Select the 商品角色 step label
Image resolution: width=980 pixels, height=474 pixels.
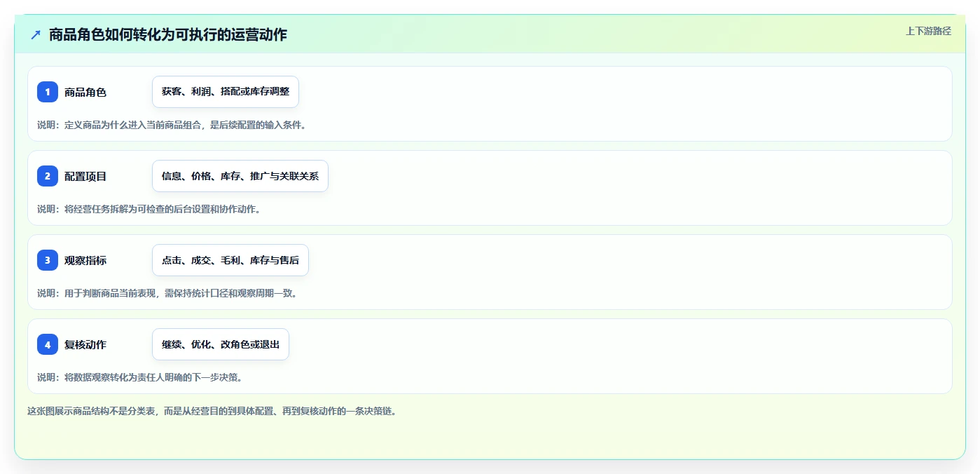tap(85, 92)
